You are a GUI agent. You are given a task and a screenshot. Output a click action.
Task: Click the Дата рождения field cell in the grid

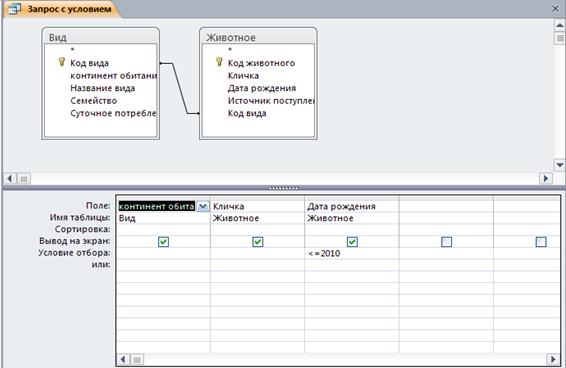tap(352, 206)
